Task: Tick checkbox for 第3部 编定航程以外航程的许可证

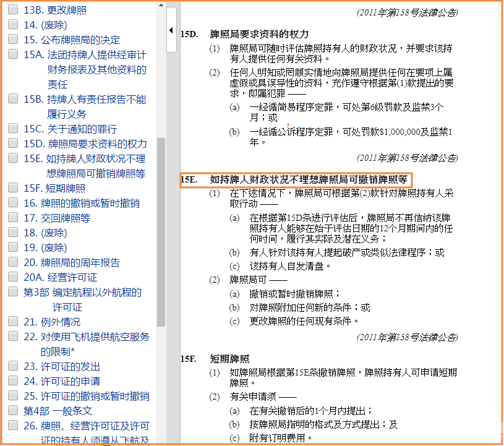Action: tap(13, 291)
